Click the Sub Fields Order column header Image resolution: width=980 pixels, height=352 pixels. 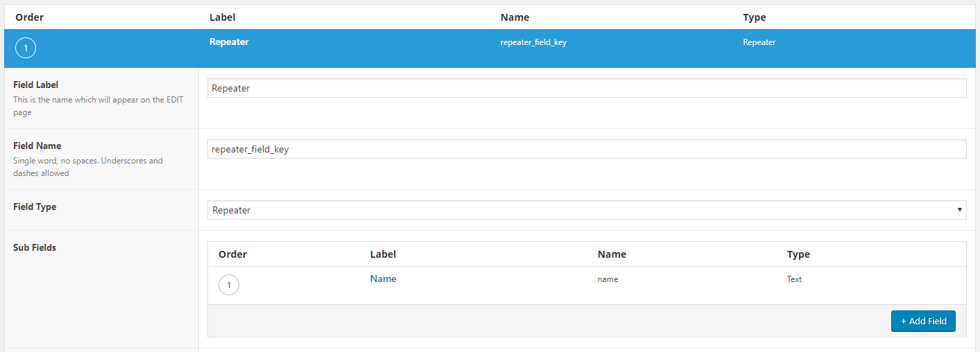(232, 254)
